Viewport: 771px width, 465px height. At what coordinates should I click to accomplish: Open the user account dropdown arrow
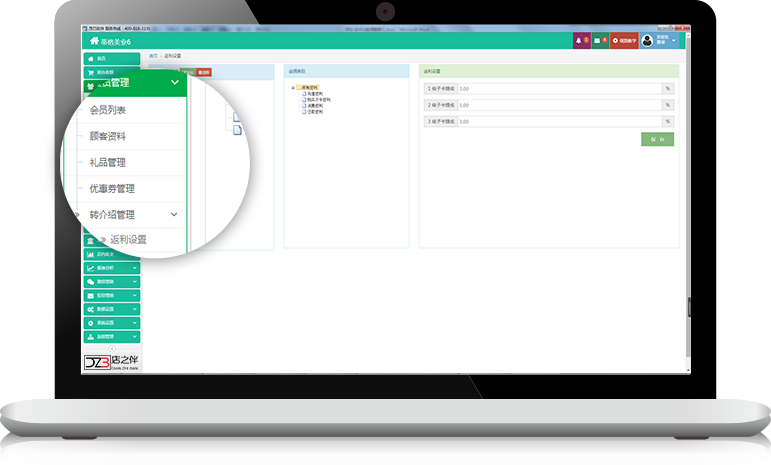pos(674,41)
